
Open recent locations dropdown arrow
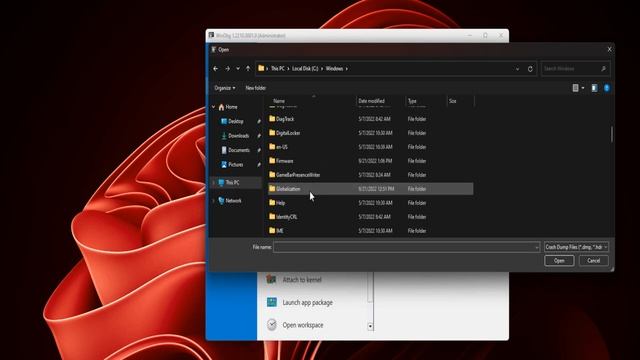(x=238, y=69)
